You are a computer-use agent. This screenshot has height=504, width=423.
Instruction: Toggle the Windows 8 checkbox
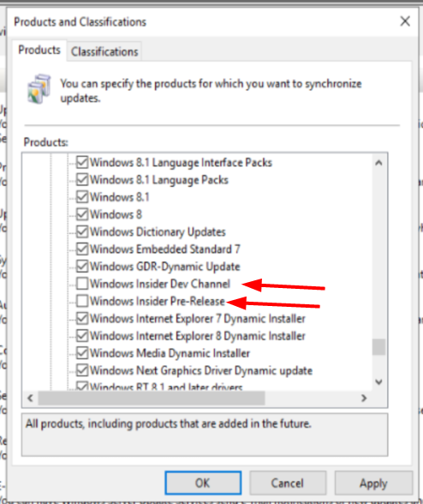click(x=82, y=214)
